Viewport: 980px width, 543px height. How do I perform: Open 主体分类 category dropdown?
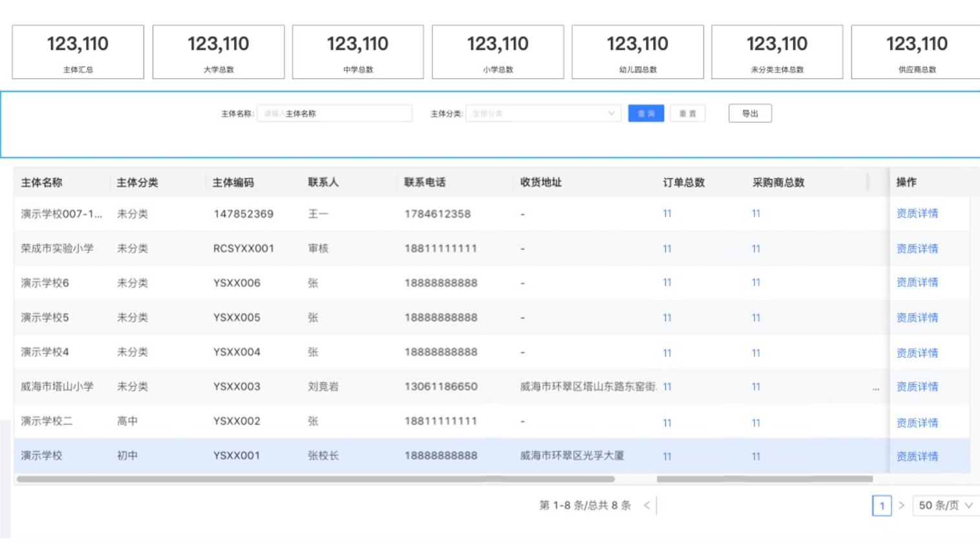(x=543, y=114)
